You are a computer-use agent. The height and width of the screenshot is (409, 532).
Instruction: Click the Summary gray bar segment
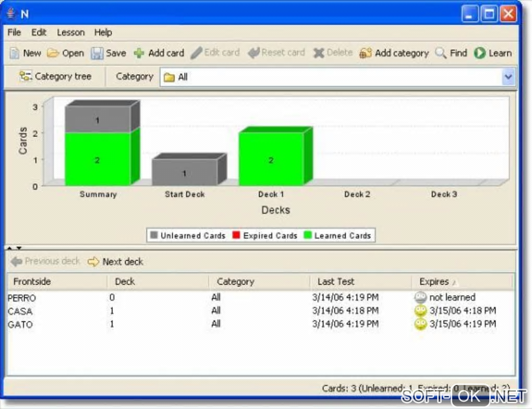pyautogui.click(x=98, y=119)
